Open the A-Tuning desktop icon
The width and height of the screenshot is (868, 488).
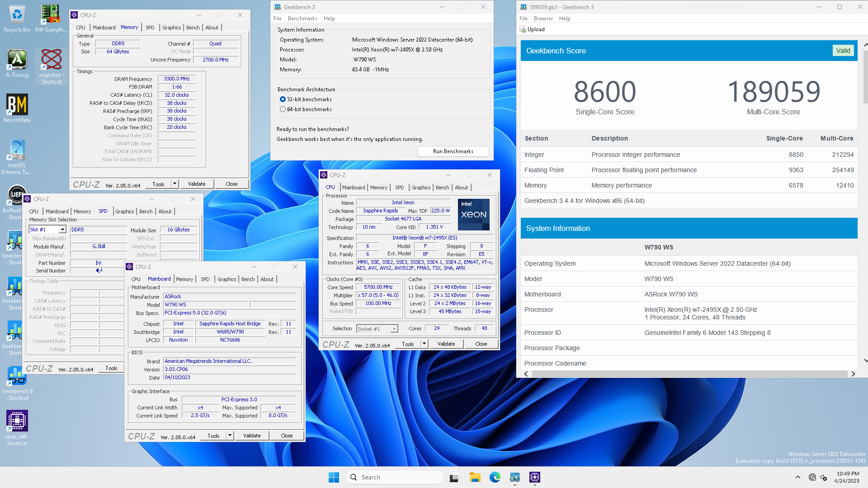click(17, 64)
